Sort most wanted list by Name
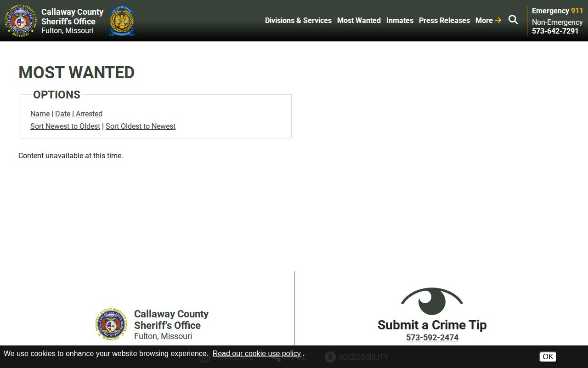This screenshot has width=588, height=368. click(x=40, y=114)
